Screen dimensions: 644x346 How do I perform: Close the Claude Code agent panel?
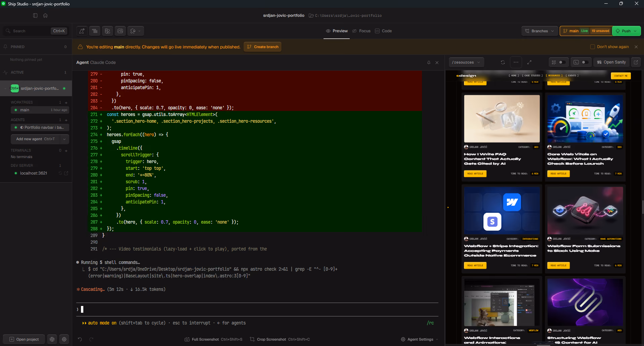coord(437,63)
